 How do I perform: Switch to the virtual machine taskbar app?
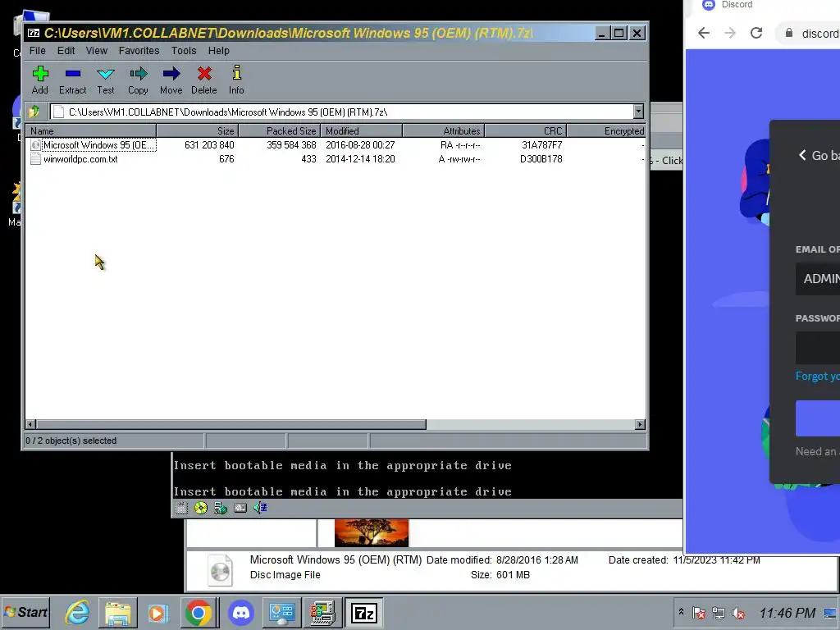pyautogui.click(x=322, y=612)
